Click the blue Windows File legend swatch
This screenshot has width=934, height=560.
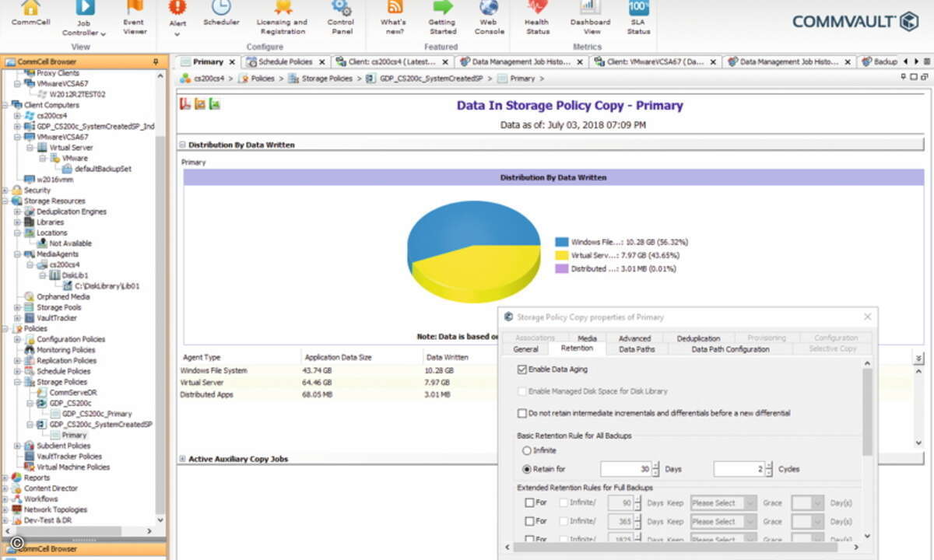coord(561,242)
